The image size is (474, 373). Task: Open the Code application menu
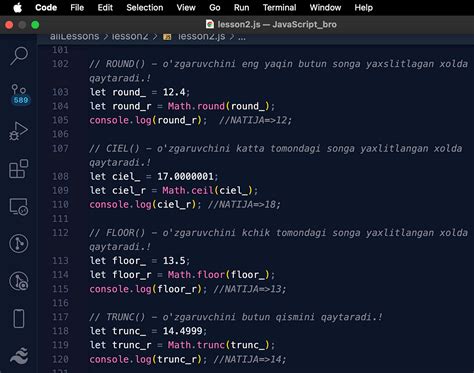tap(46, 7)
